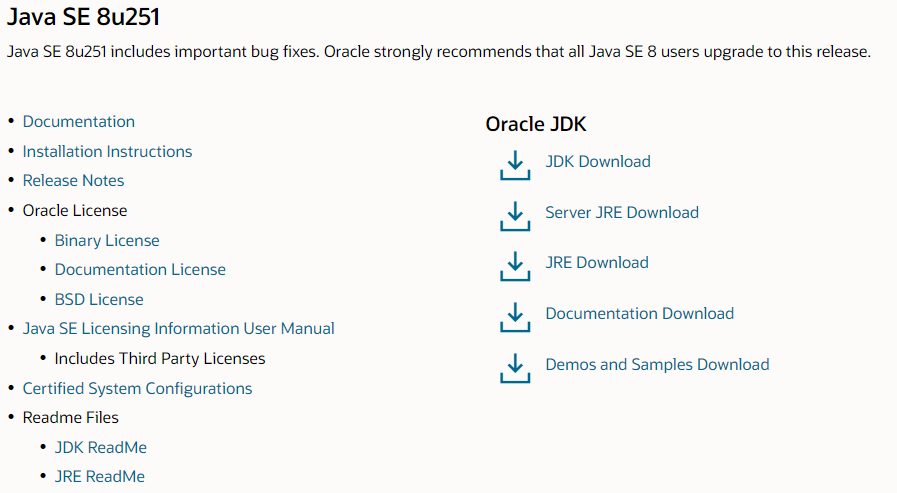Click the download icon beside JRE Download
The image size is (897, 493).
point(514,266)
